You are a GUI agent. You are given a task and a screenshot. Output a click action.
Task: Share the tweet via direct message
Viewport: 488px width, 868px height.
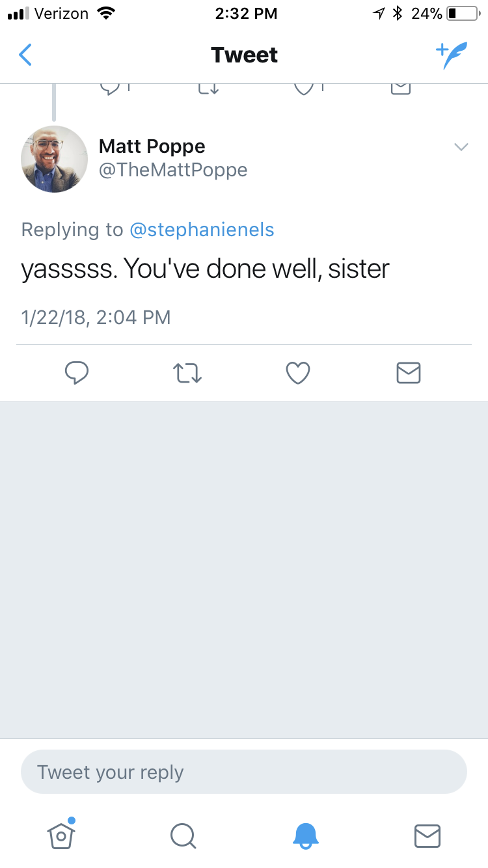(409, 373)
